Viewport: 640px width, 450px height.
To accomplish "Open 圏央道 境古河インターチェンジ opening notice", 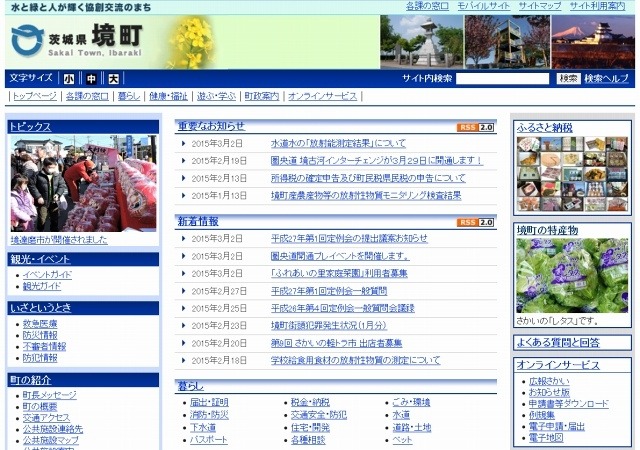I will click(x=377, y=161).
